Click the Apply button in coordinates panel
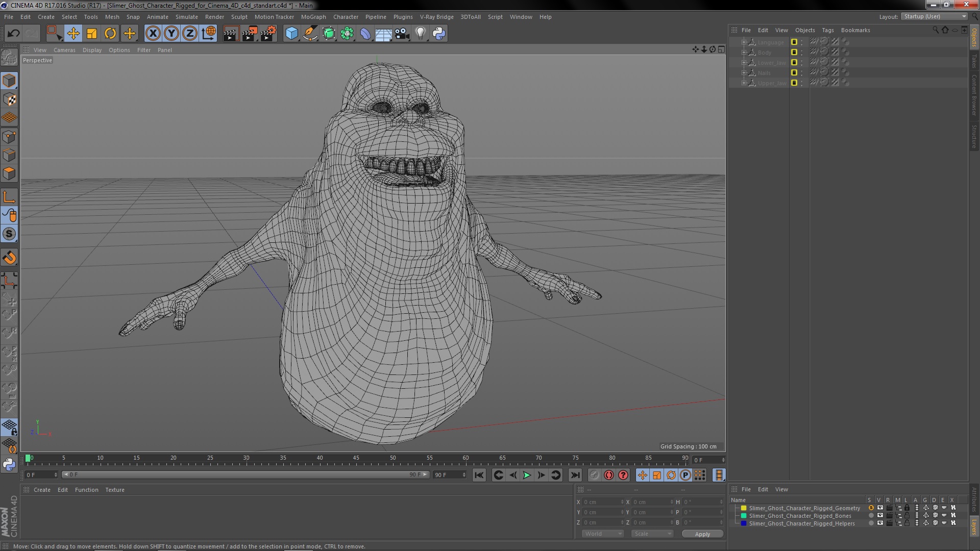980x551 pixels. click(702, 534)
